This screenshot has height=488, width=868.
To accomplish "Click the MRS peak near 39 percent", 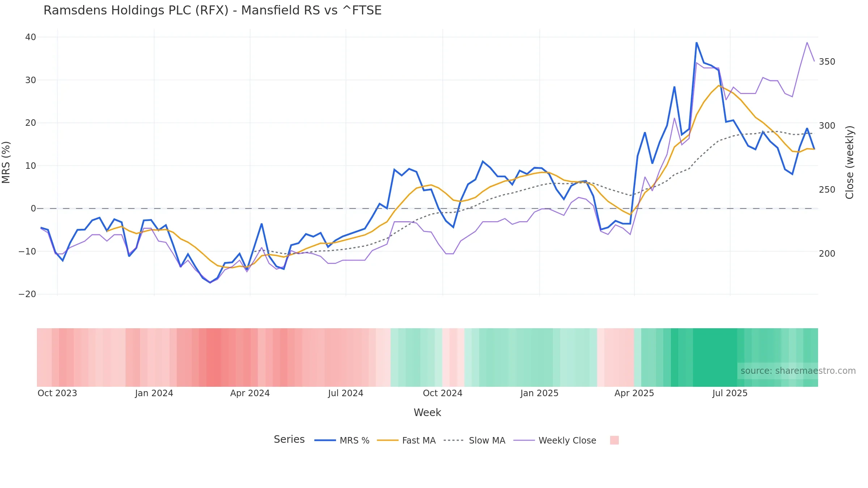I will pyautogui.click(x=697, y=43).
